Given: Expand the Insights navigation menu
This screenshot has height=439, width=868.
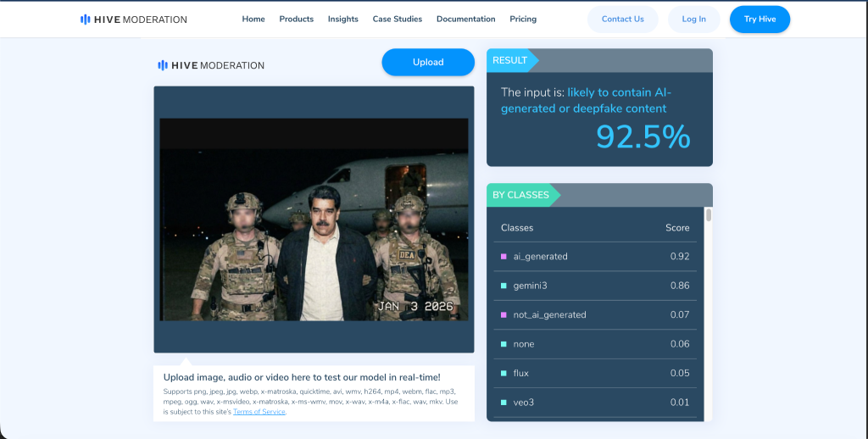Looking at the screenshot, I should [x=342, y=19].
